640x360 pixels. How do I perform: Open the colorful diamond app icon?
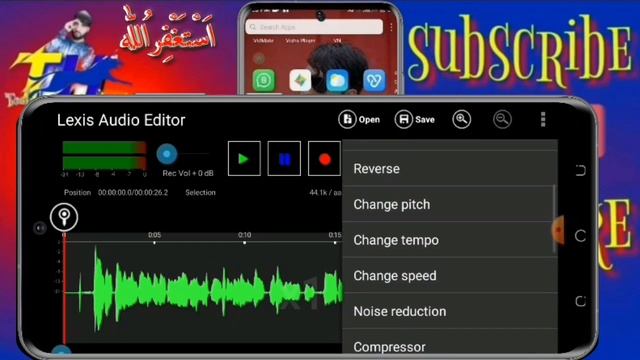[300, 80]
